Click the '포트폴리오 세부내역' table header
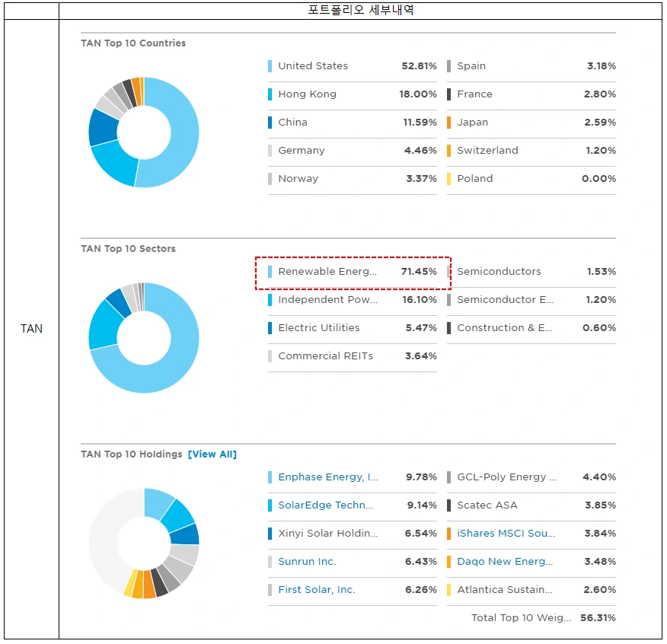The image size is (667, 644). 360,10
